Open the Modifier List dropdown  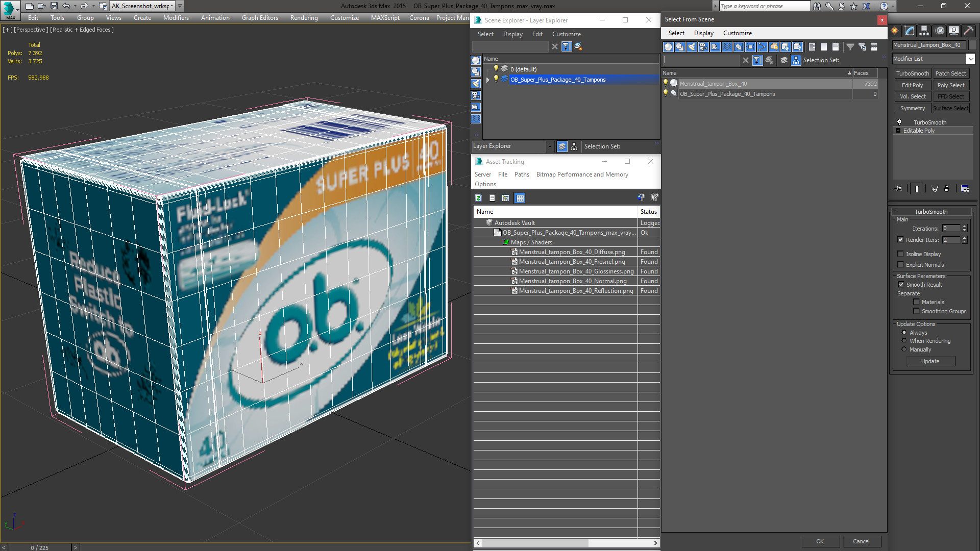coord(970,59)
